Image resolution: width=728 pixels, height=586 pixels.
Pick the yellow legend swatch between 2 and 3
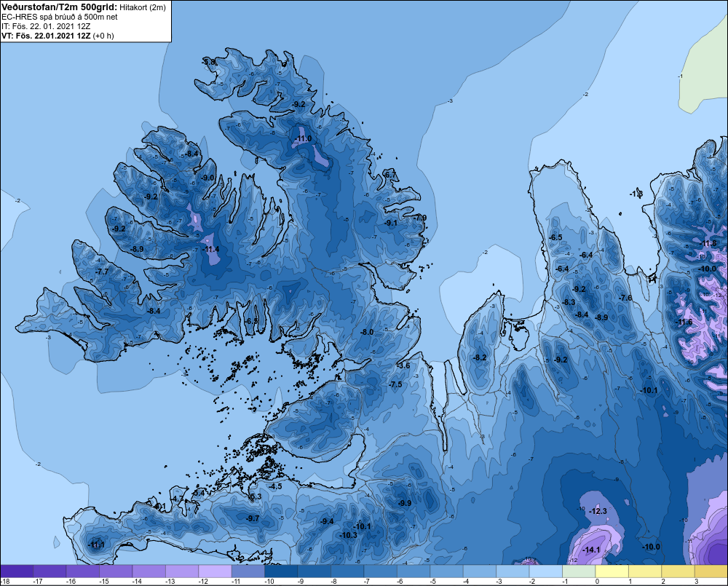click(678, 571)
